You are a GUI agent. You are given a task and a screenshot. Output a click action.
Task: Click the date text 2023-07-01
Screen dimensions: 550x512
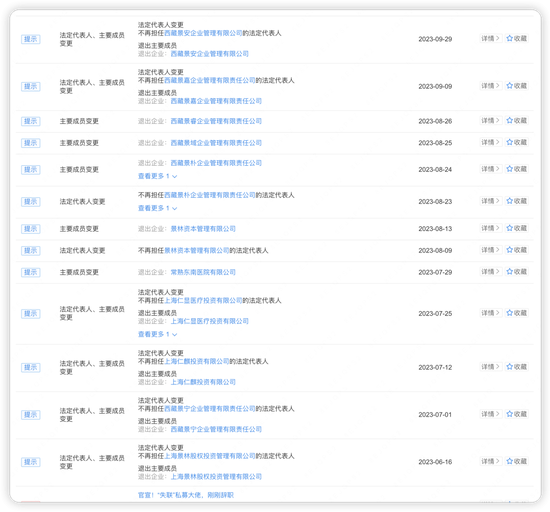coord(435,415)
